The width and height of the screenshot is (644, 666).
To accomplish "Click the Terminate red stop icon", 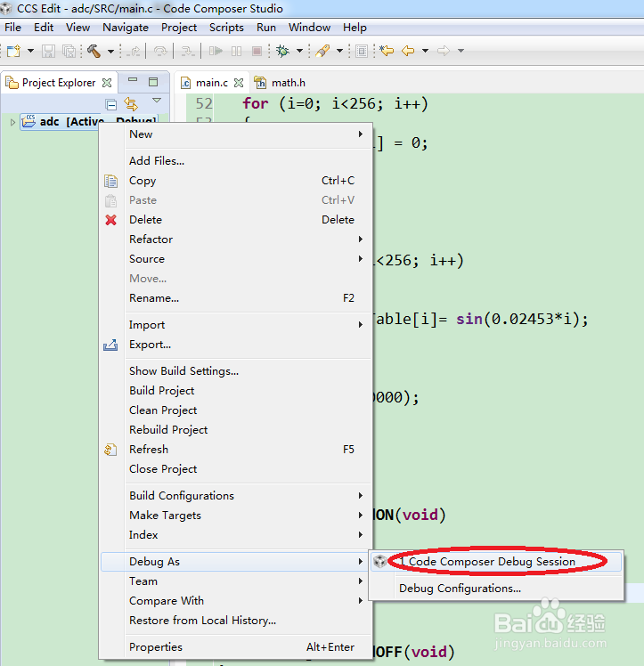I will [257, 51].
